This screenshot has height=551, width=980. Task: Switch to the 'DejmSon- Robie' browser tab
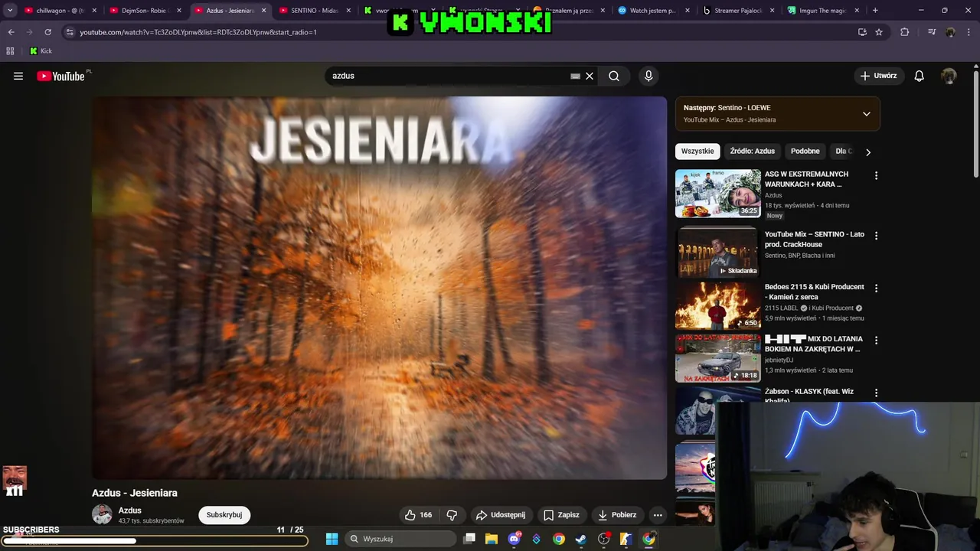tap(145, 11)
